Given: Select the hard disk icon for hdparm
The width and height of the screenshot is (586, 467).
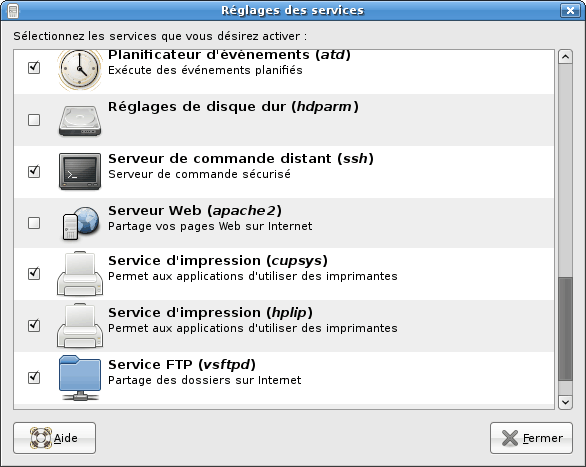Looking at the screenshot, I should [x=80, y=121].
